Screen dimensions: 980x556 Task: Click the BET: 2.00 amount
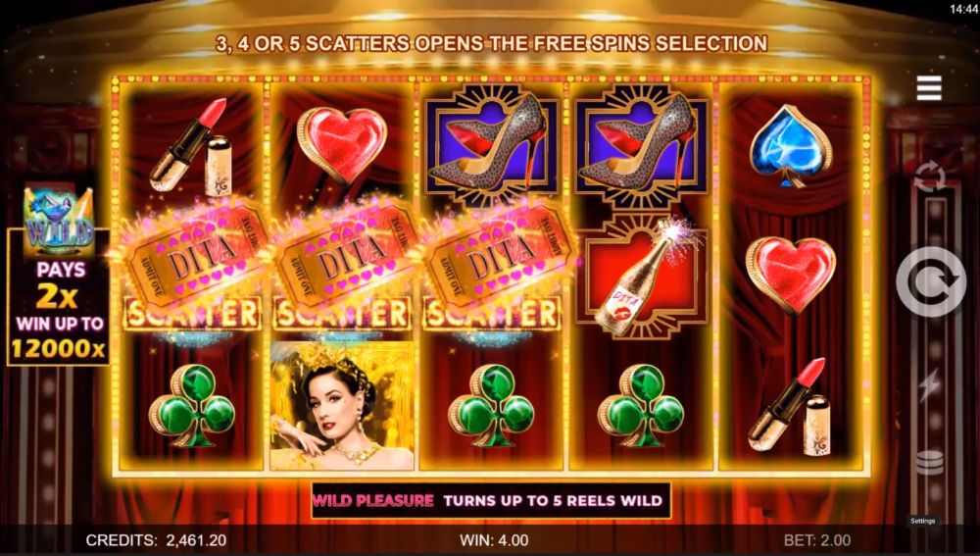click(817, 540)
